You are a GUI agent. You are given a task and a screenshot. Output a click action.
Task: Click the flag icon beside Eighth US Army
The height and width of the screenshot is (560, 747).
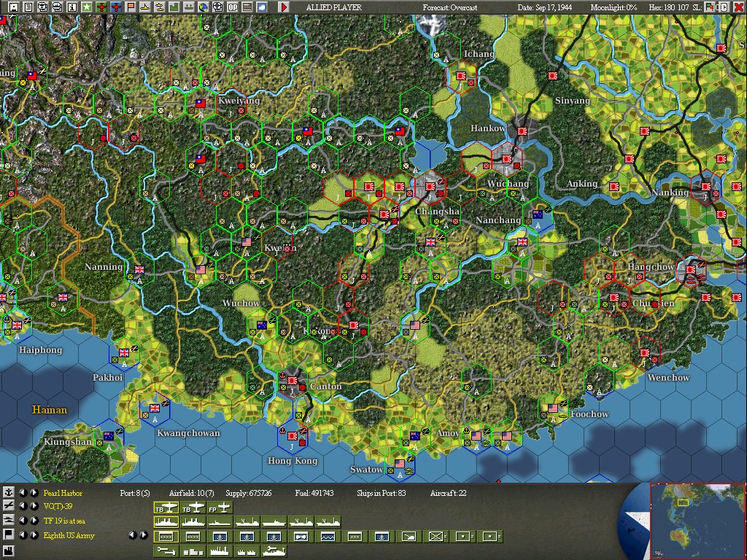(8, 534)
